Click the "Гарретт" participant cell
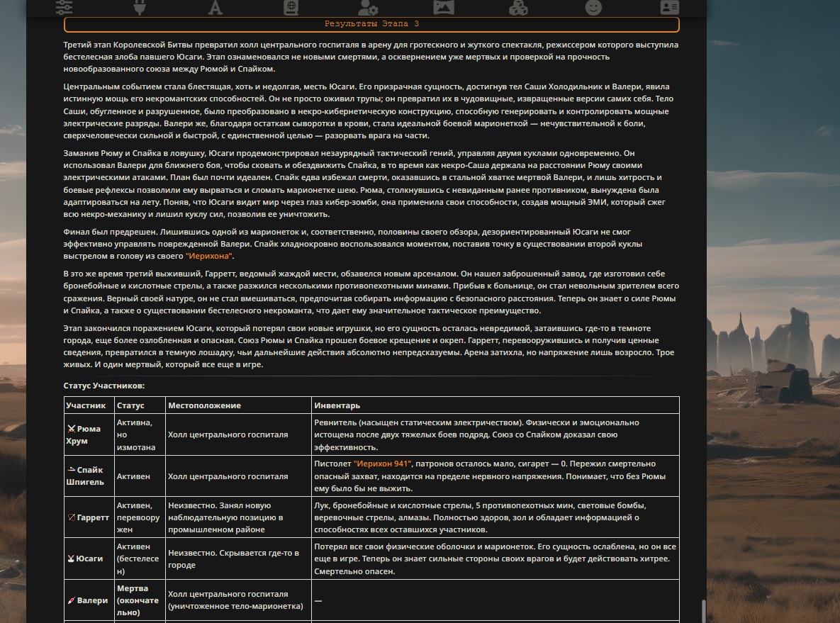The image size is (840, 623). tap(89, 517)
